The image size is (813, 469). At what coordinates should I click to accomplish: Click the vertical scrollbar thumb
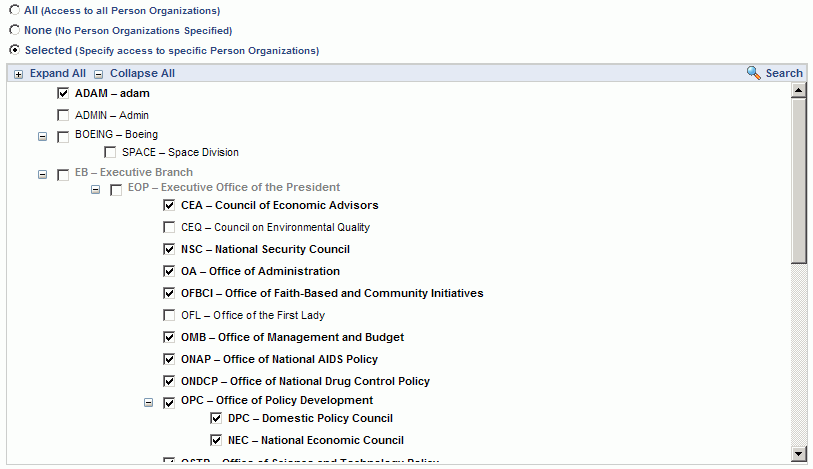pyautogui.click(x=798, y=181)
